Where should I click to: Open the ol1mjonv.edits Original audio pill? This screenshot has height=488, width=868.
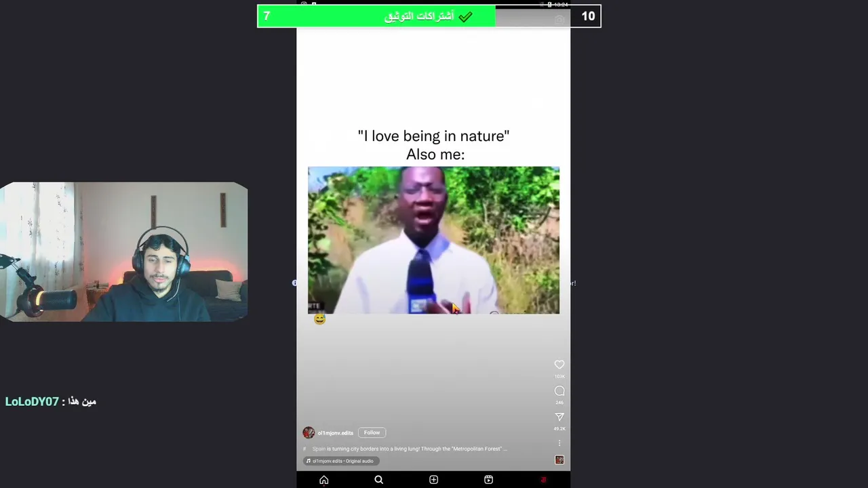point(341,461)
